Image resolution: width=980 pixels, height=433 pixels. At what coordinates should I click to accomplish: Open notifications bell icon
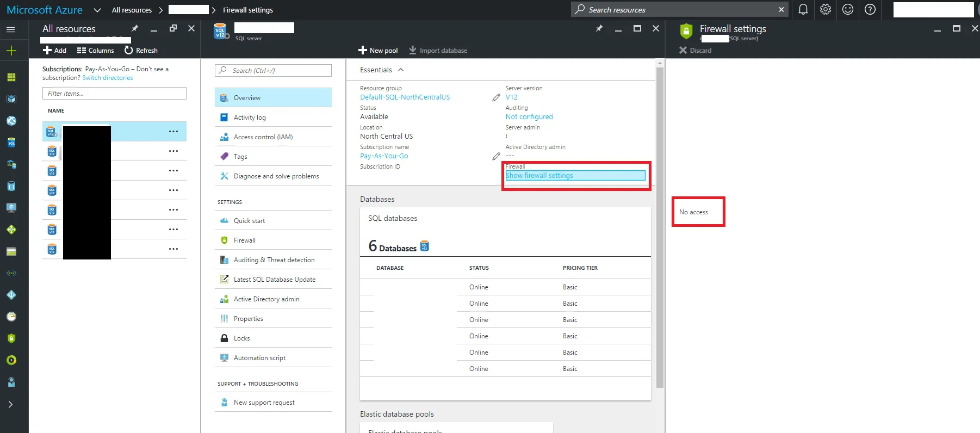coord(803,9)
